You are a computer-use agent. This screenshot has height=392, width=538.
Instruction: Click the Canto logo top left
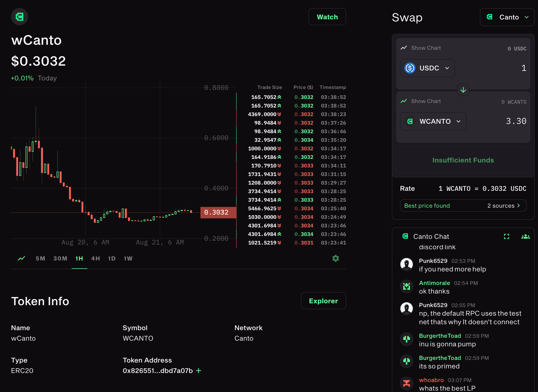point(20,17)
